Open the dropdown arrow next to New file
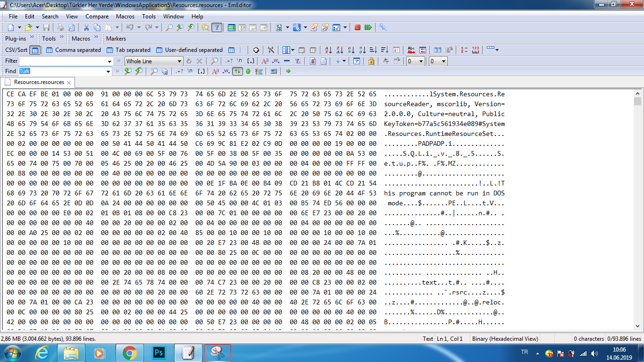644x362 pixels. [x=18, y=28]
